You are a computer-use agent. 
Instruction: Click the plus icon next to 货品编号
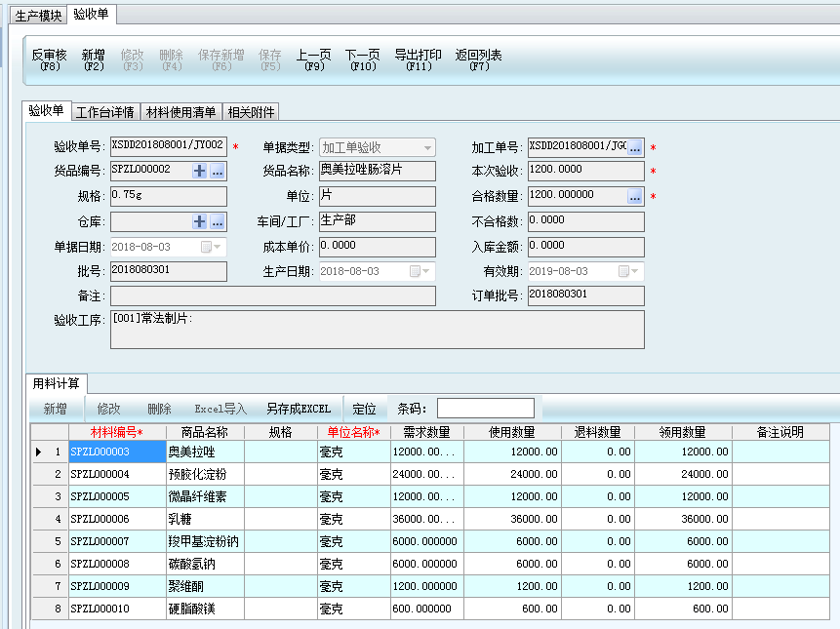click(199, 172)
